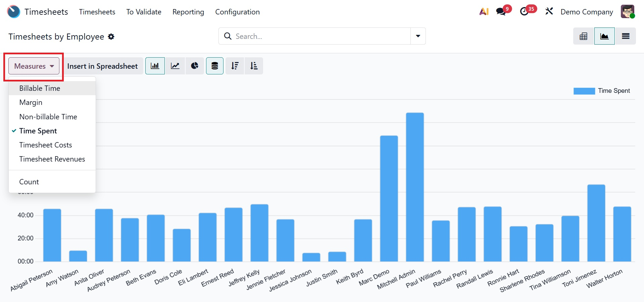Open the activities clock icon
This screenshot has width=644, height=302.
point(524,12)
